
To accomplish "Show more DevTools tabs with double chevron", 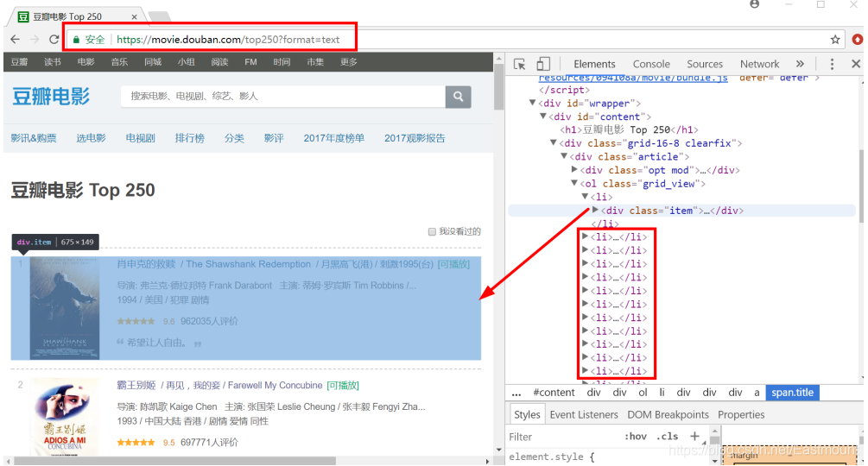I will coord(800,64).
